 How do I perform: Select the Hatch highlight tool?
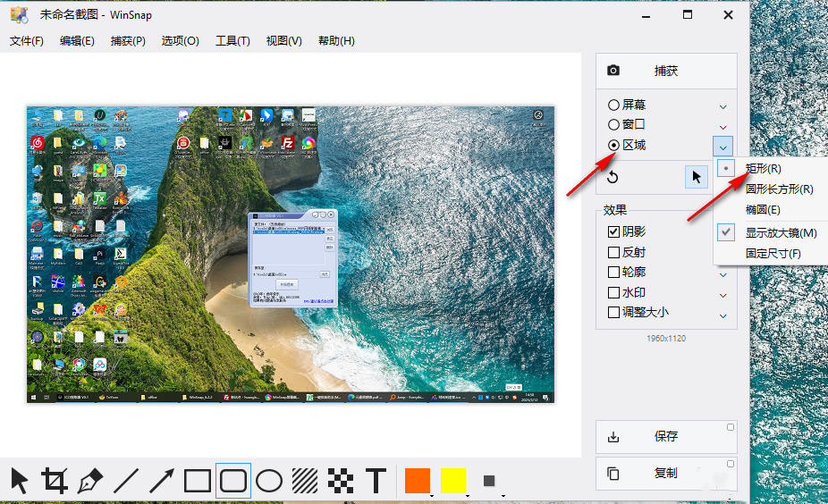[305, 481]
